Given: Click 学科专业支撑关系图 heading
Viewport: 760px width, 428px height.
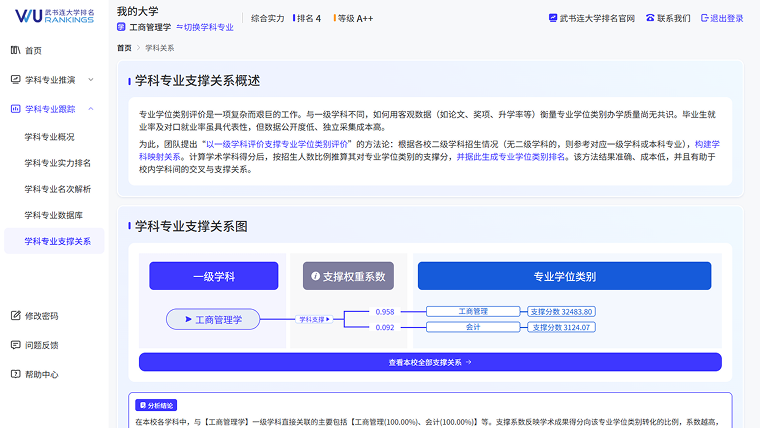Looking at the screenshot, I should (x=191, y=226).
